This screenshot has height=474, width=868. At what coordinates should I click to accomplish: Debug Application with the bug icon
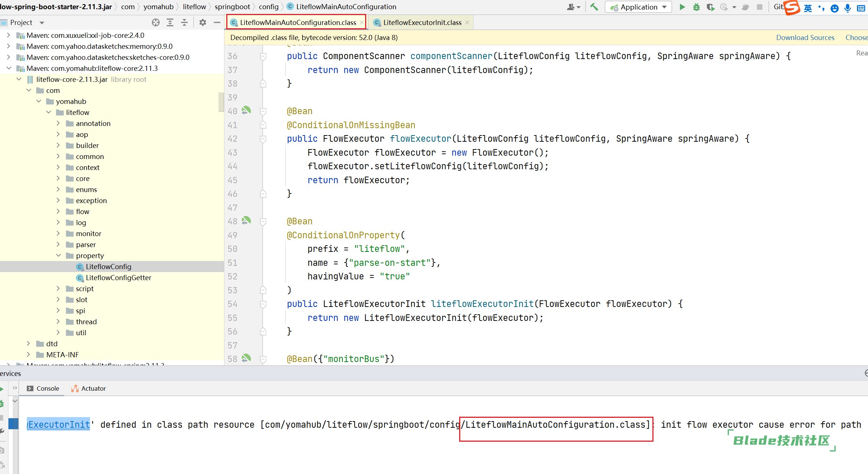696,7
